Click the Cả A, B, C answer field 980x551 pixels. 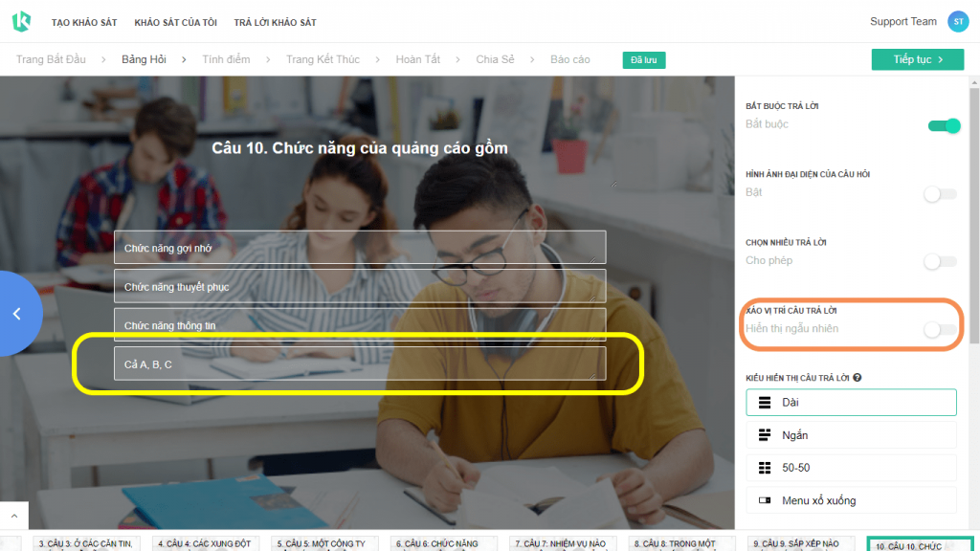(x=360, y=364)
